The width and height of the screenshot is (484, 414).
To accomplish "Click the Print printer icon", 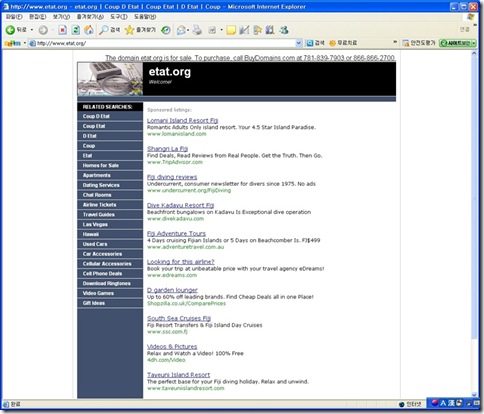I will click(197, 30).
